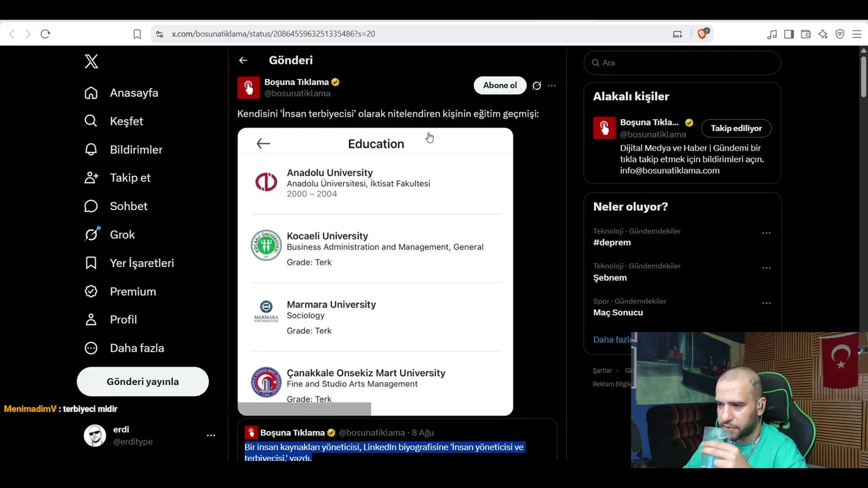Open more options for Şebnem trend
The image size is (868, 488).
tap(766, 268)
